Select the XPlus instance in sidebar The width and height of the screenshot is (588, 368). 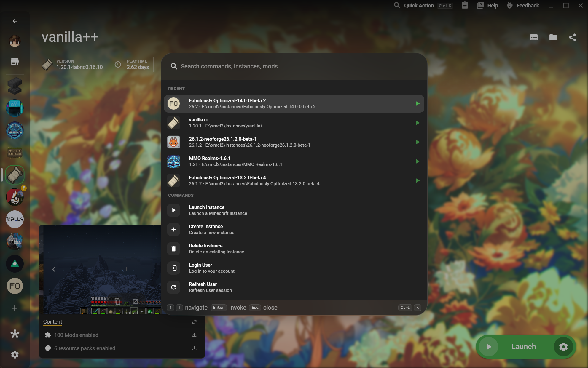tap(15, 219)
